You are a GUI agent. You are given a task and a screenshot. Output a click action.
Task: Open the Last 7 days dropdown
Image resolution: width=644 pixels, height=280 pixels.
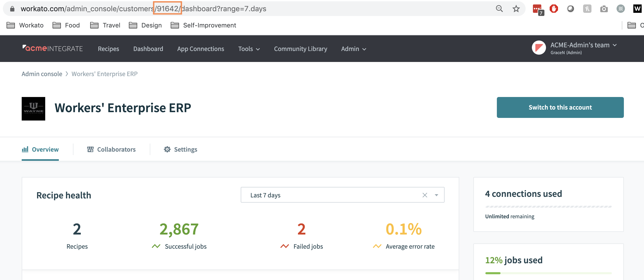(436, 195)
